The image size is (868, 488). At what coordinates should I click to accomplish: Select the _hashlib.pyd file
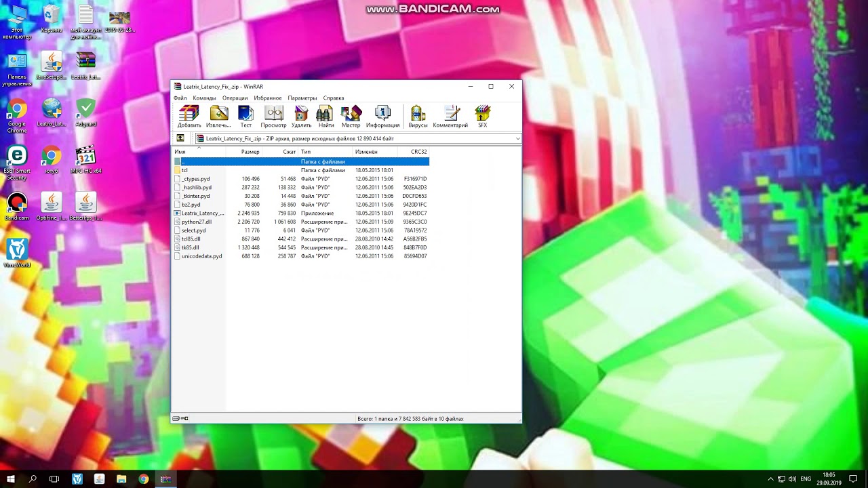(x=301, y=187)
